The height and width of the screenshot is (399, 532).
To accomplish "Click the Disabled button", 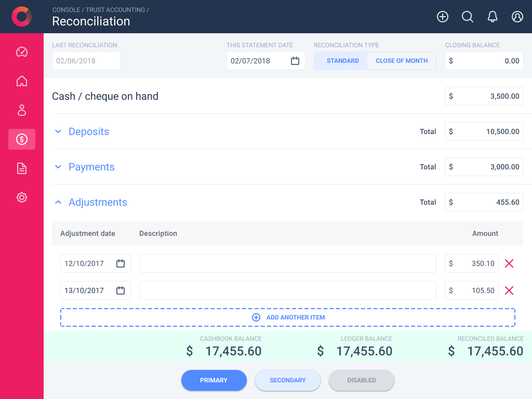I will click(x=362, y=380).
